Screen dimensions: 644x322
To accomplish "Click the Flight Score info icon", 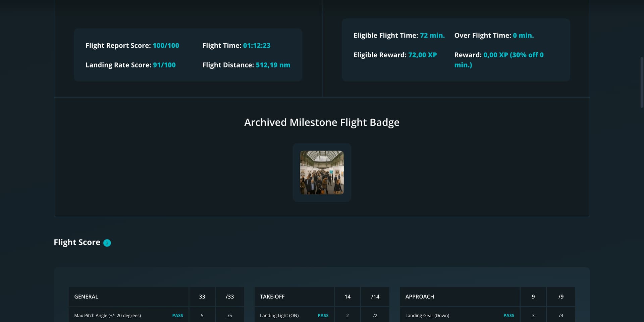I will 107,243.
